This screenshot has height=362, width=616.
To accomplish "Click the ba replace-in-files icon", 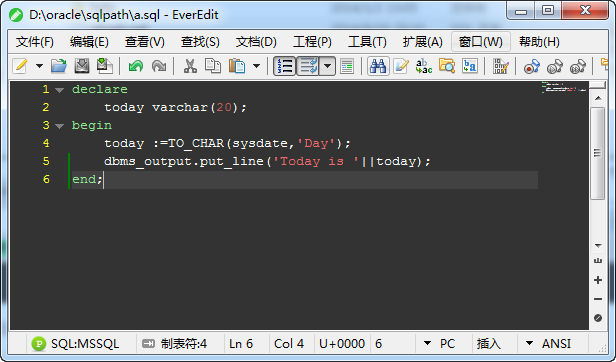I will click(x=470, y=66).
